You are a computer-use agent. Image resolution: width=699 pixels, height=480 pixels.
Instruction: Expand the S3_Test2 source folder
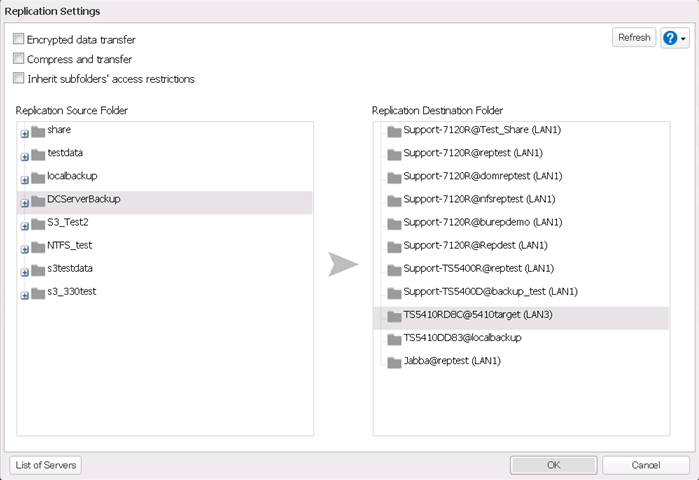pos(25,225)
